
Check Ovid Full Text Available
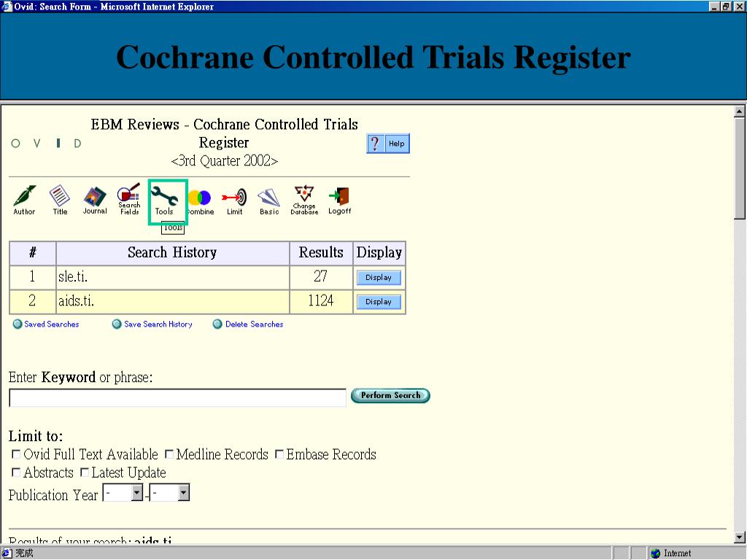coord(16,454)
